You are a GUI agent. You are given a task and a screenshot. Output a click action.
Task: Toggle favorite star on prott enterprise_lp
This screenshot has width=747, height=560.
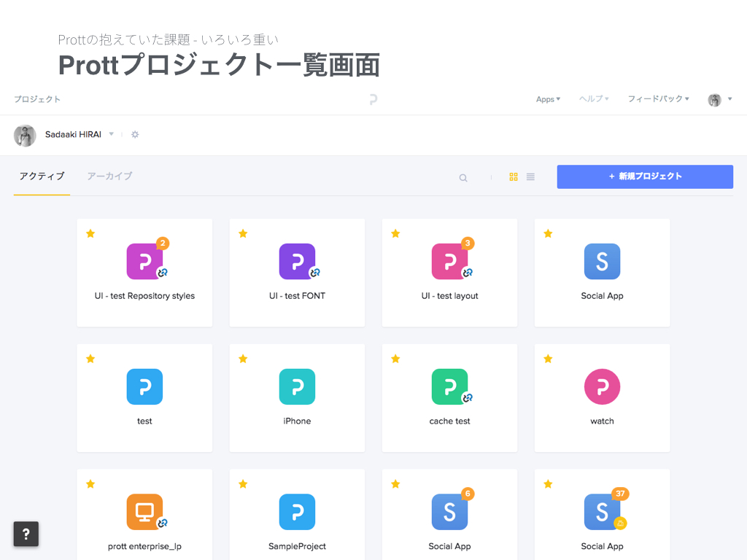pyautogui.click(x=90, y=484)
